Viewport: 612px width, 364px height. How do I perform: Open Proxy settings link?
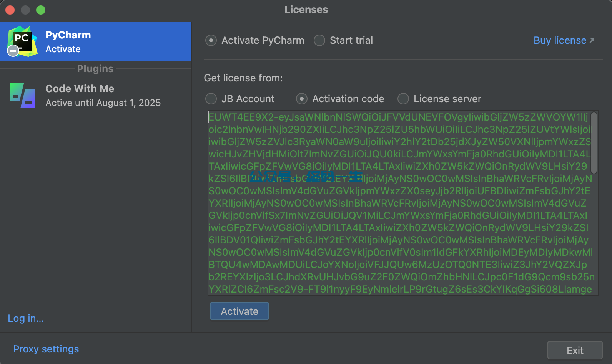point(46,349)
